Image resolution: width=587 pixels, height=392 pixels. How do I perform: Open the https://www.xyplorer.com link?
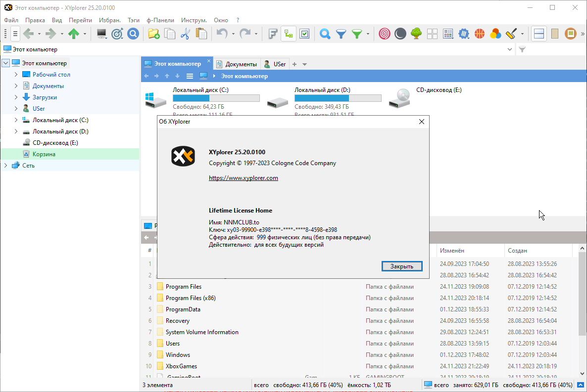[x=244, y=178]
